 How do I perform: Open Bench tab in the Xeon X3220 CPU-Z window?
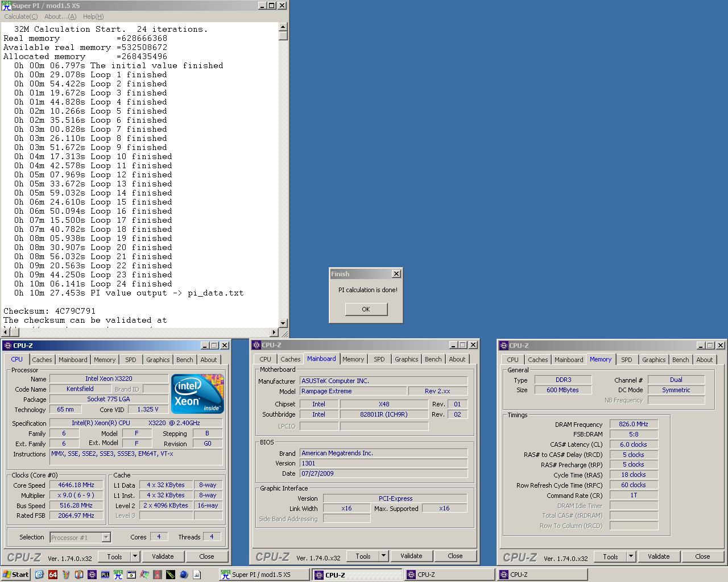[184, 360]
